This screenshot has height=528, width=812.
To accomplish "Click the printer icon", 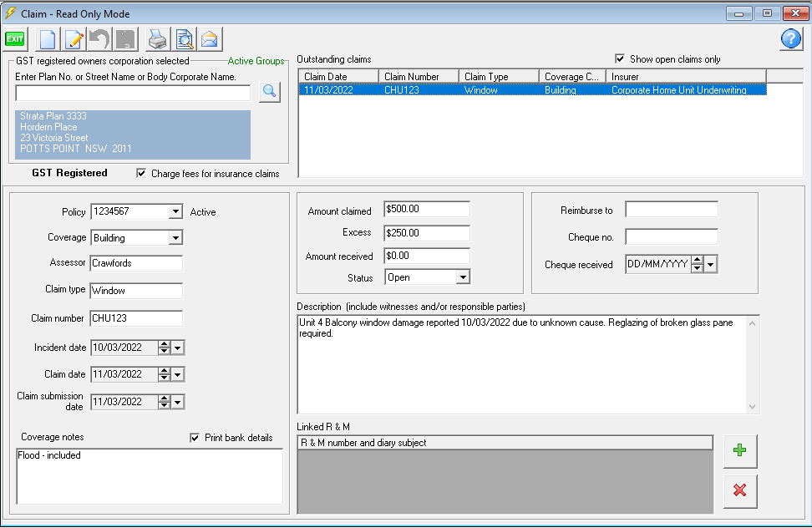I will (x=158, y=39).
